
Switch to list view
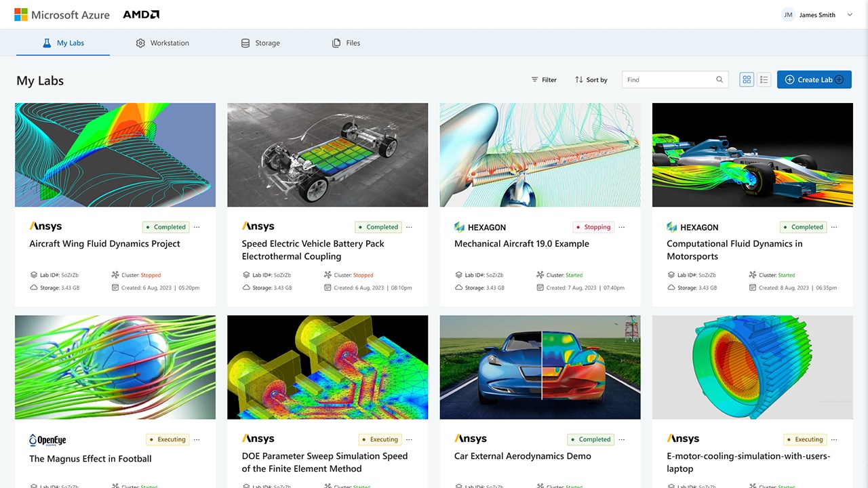coord(764,80)
